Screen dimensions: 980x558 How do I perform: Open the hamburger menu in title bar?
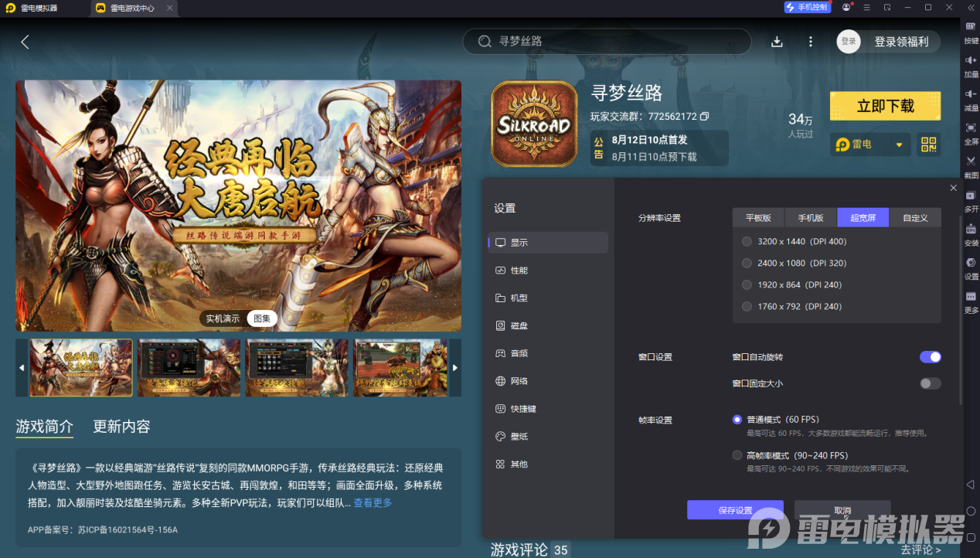(867, 7)
